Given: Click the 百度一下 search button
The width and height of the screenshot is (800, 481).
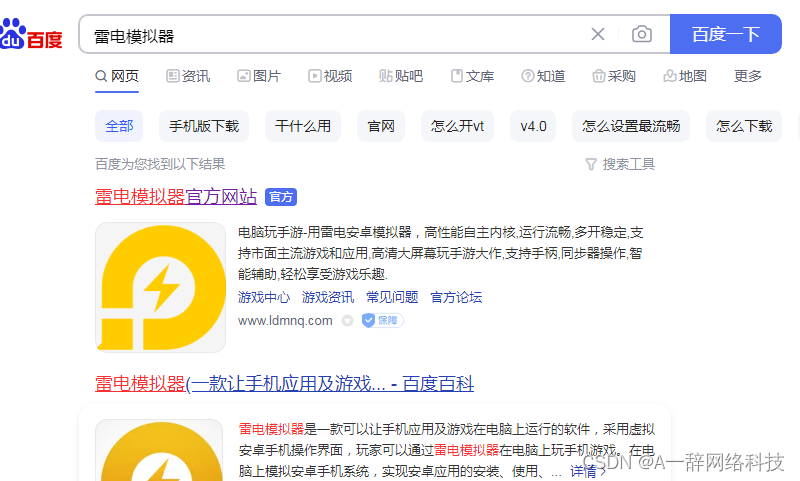Looking at the screenshot, I should coord(726,34).
